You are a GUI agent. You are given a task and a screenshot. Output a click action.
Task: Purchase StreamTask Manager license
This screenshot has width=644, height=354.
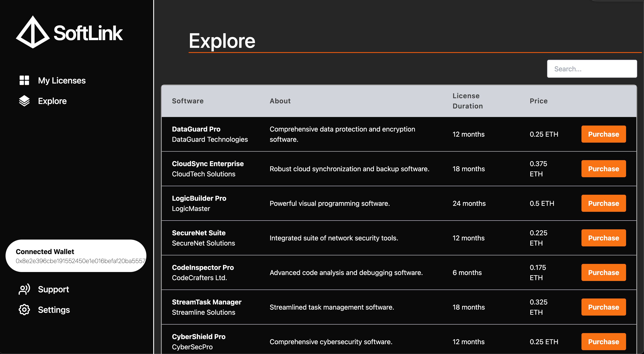click(x=603, y=307)
